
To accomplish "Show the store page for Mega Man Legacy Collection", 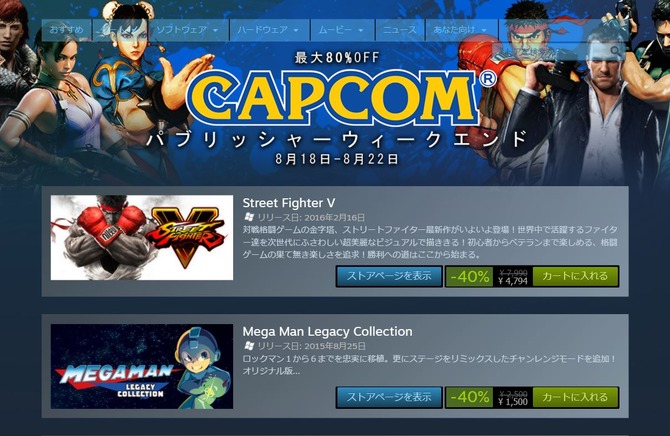I will (x=389, y=397).
